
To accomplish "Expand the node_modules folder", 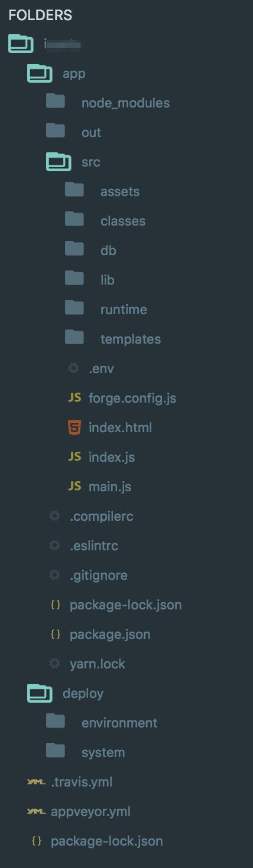I will click(125, 103).
